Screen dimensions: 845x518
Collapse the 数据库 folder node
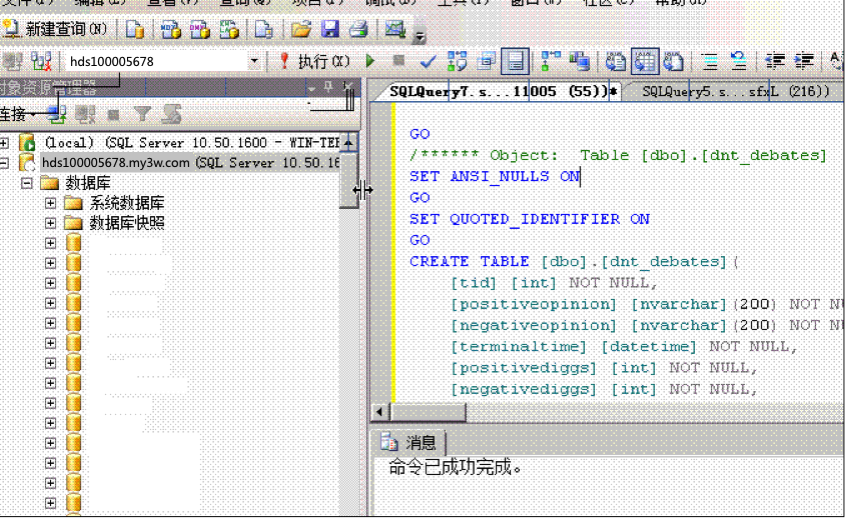point(26,183)
